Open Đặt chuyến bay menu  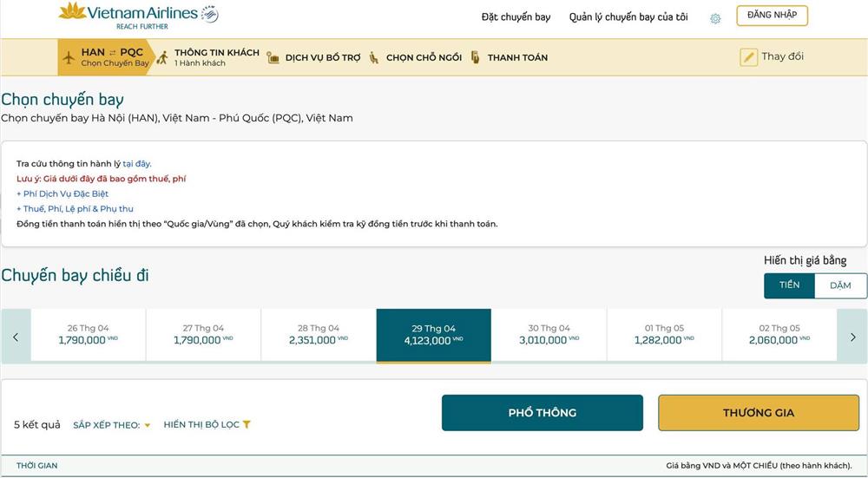point(516,17)
